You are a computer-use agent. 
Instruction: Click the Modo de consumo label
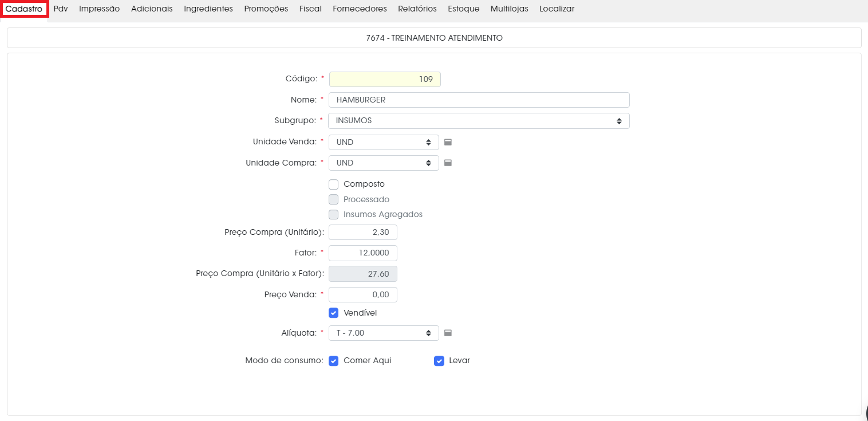[284, 361]
